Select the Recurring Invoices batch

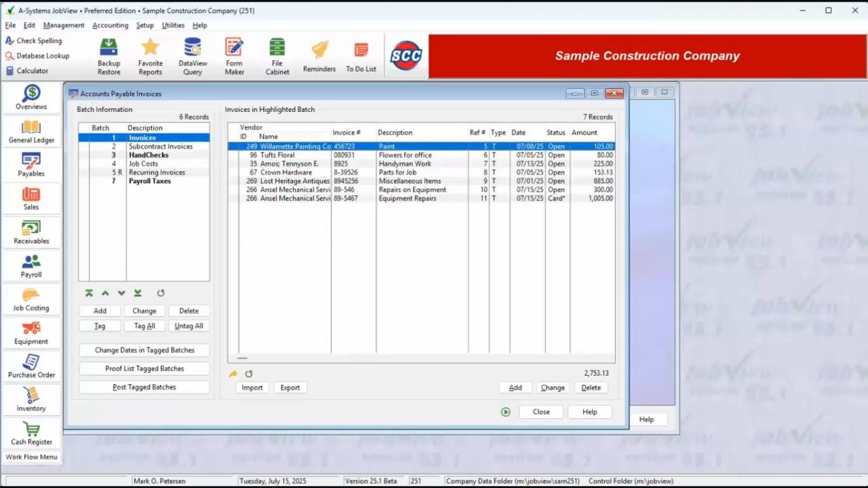144,173
